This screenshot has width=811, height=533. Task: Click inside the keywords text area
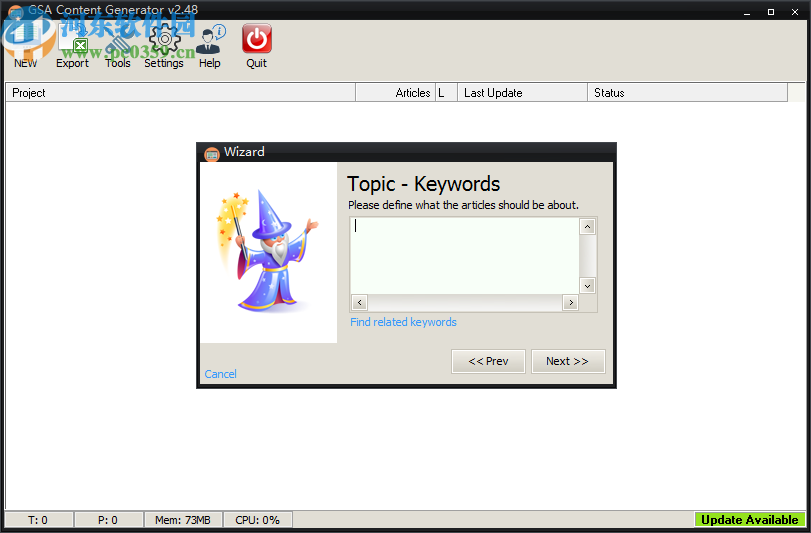pos(464,255)
